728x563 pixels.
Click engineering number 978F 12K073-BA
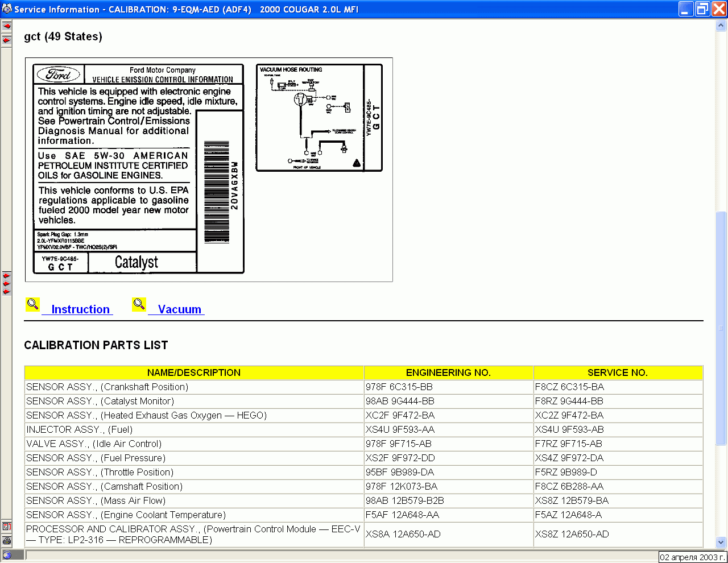[x=402, y=486]
